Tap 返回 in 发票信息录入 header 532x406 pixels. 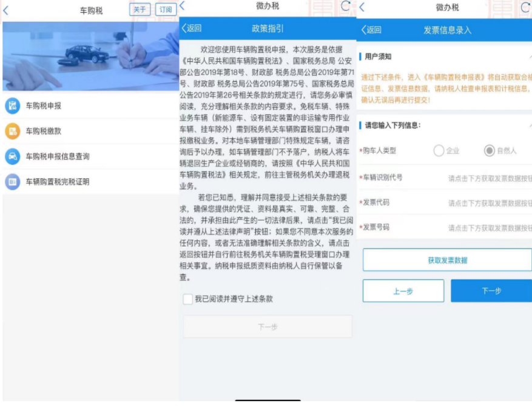tap(371, 30)
